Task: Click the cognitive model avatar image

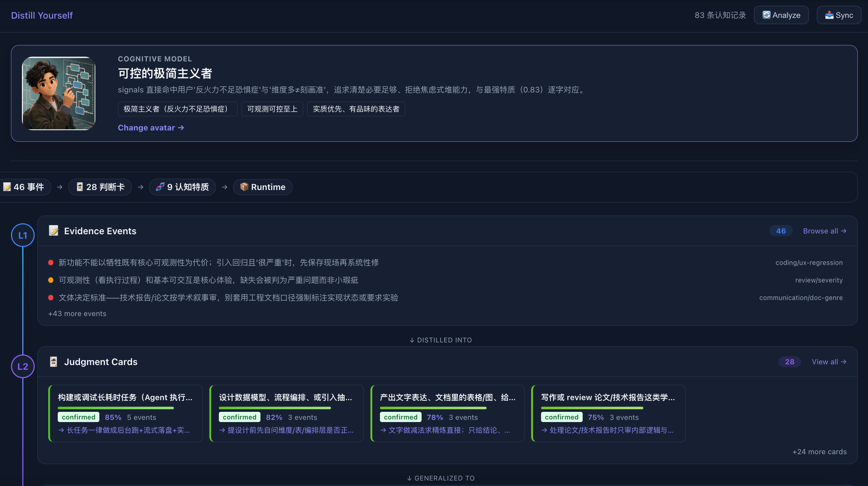Action: click(59, 93)
